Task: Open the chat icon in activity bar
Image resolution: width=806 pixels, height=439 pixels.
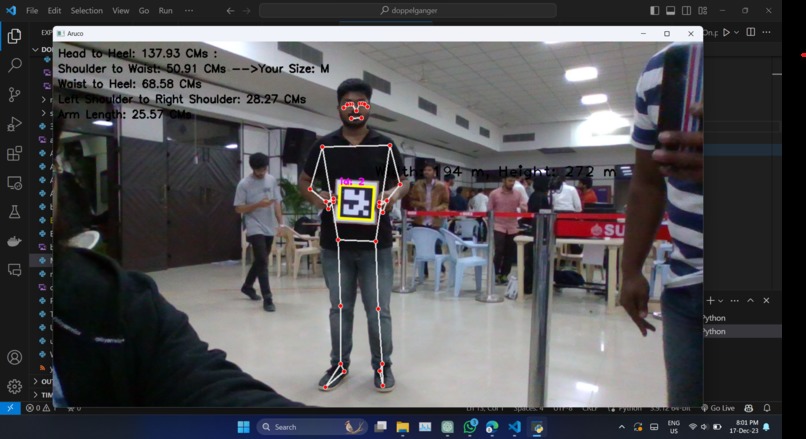Action: pos(14,270)
